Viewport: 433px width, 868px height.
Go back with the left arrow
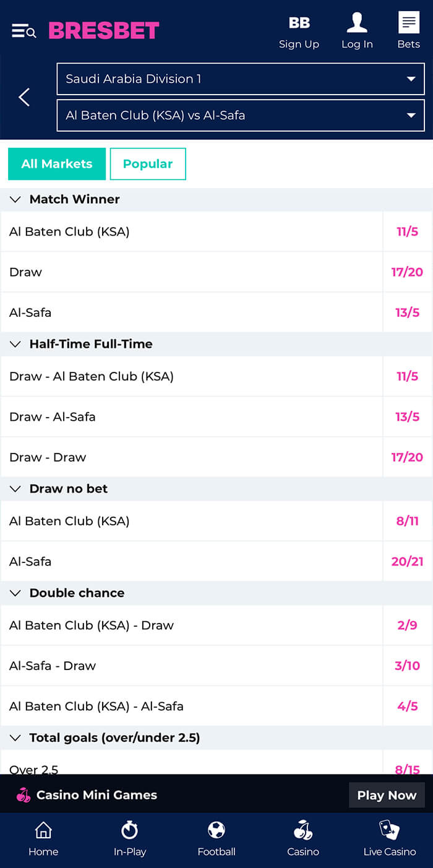pos(24,97)
